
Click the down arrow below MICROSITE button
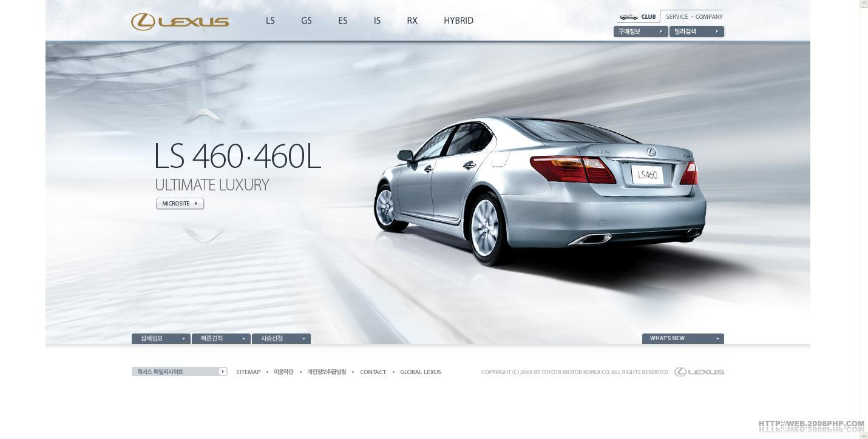coord(204,235)
